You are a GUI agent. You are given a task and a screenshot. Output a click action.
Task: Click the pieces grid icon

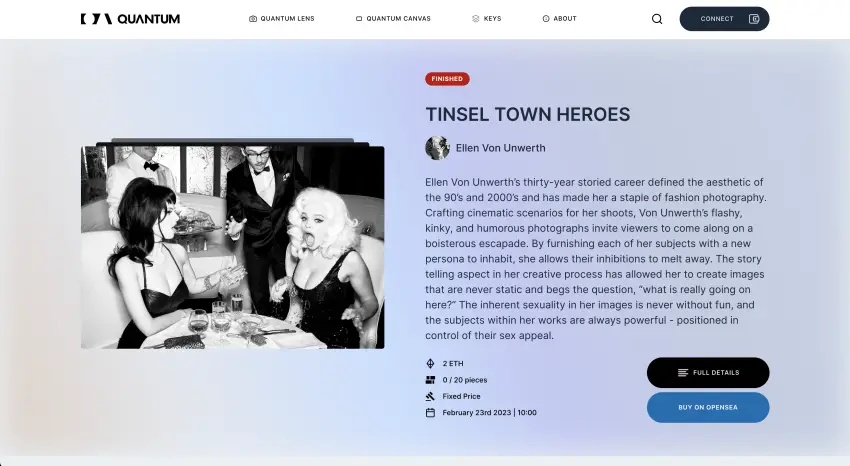point(430,380)
